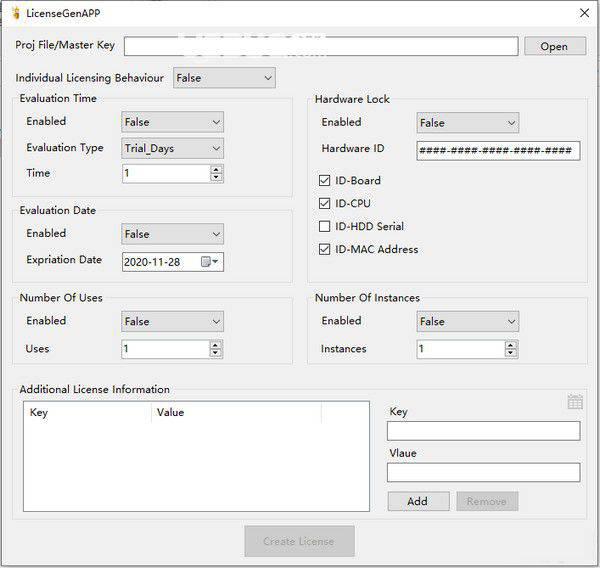
Task: Check the ID-Board checkbox
Action: [324, 180]
